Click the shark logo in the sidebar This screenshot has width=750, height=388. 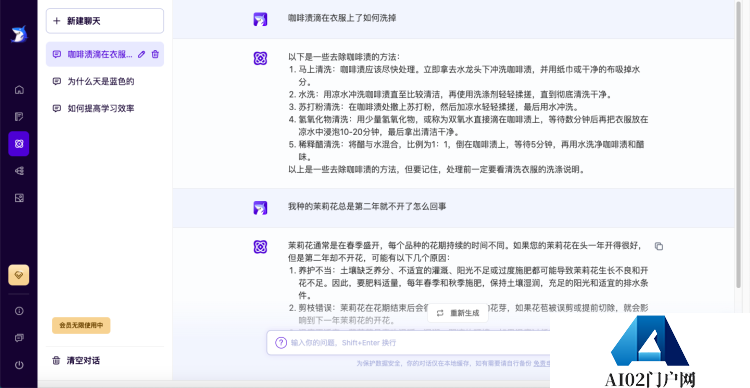coord(19,34)
